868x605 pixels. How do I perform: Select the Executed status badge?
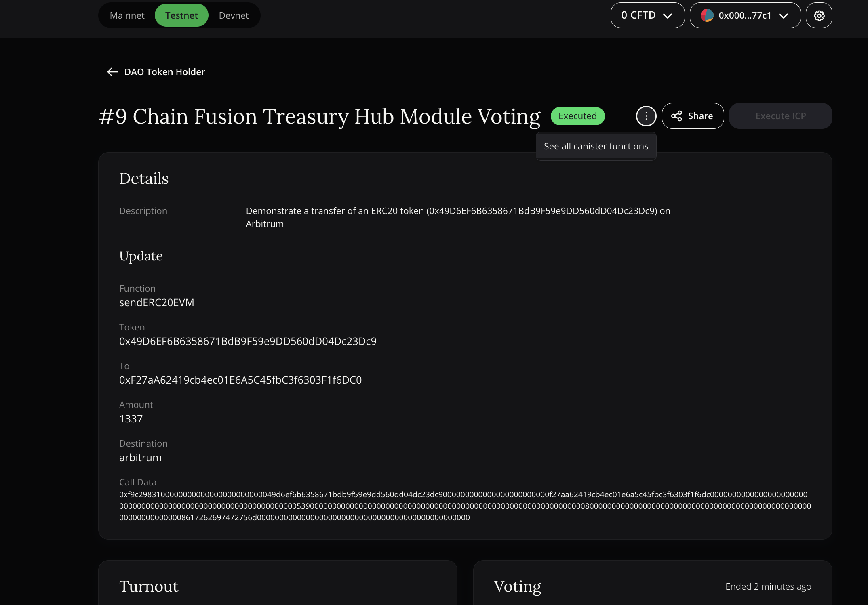pos(577,116)
